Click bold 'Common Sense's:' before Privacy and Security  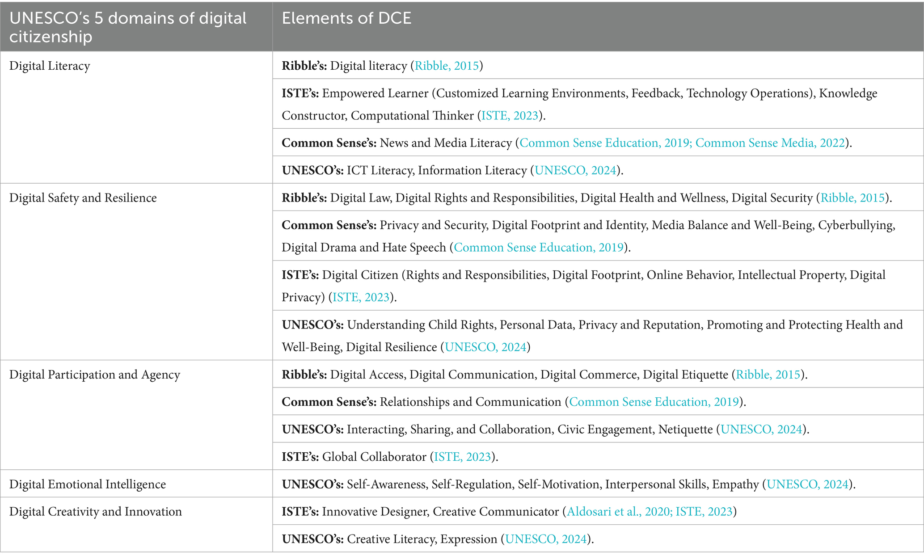tap(329, 225)
